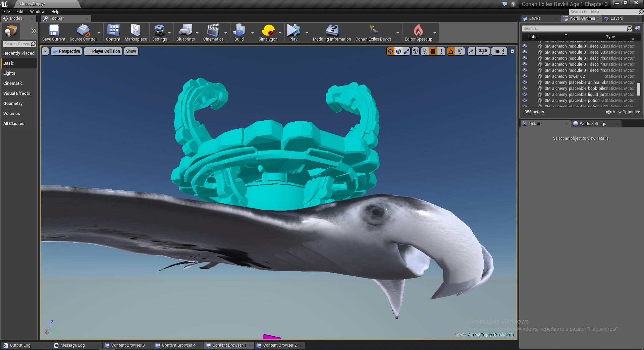Open the Settings toolbar button

click(159, 32)
